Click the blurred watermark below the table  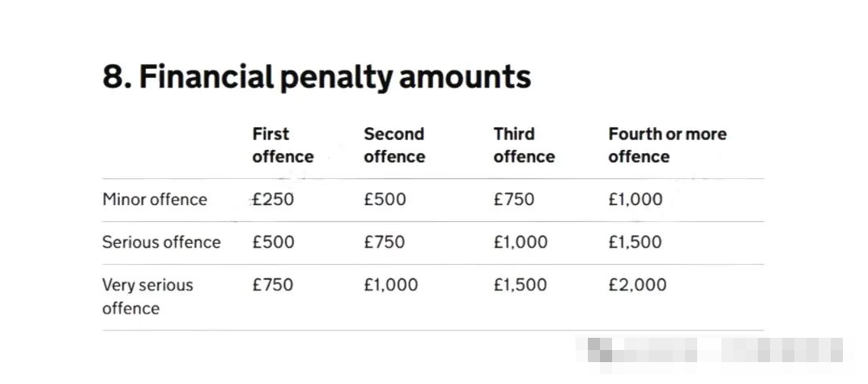tap(714, 350)
